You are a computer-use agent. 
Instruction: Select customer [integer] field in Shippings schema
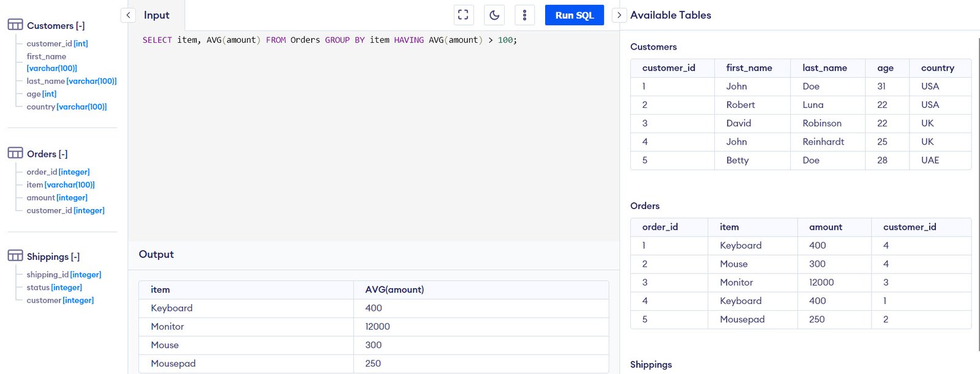(x=61, y=300)
